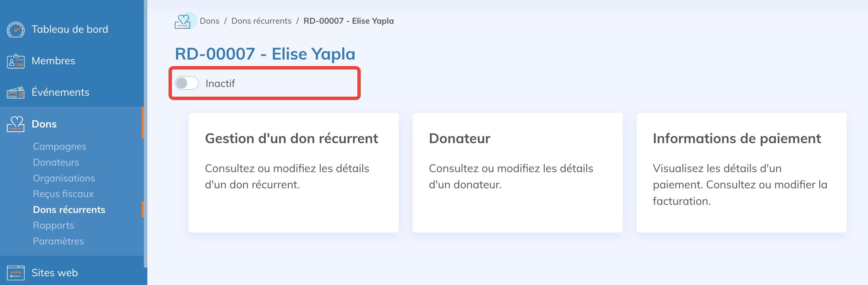Viewport: 868px width, 285px height.
Task: Open Donateurs in the Dons submenu
Action: coord(56,162)
